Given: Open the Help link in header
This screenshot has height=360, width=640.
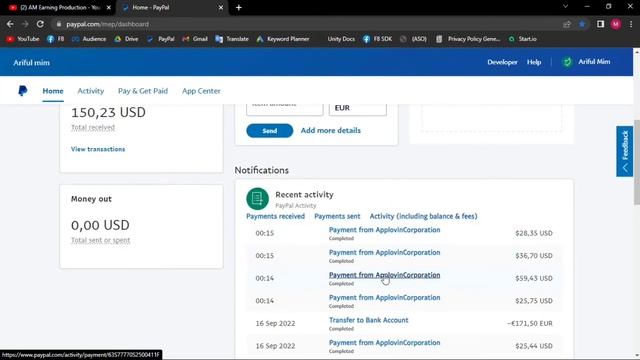Looking at the screenshot, I should (x=534, y=62).
